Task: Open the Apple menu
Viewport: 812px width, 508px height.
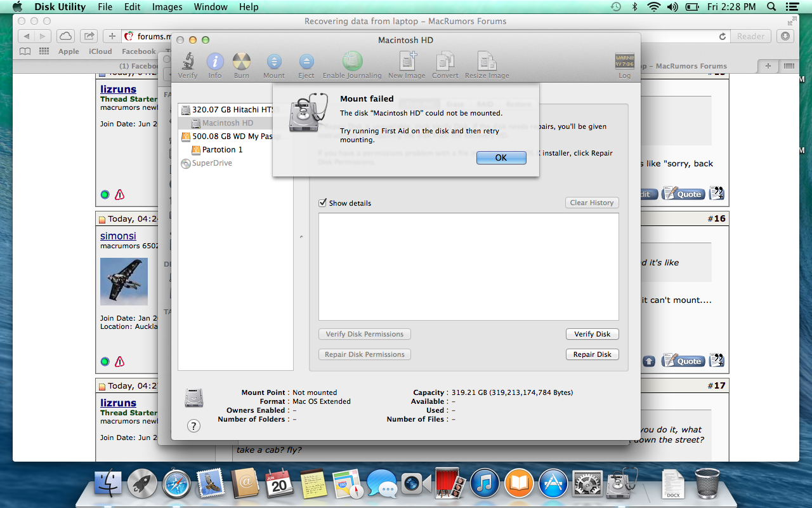Action: 17,7
